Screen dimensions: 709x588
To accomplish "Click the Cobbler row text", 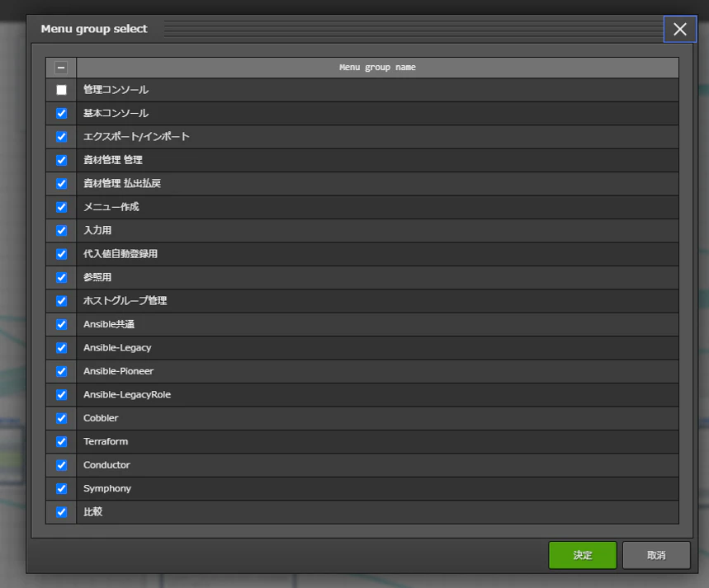I will 101,418.
